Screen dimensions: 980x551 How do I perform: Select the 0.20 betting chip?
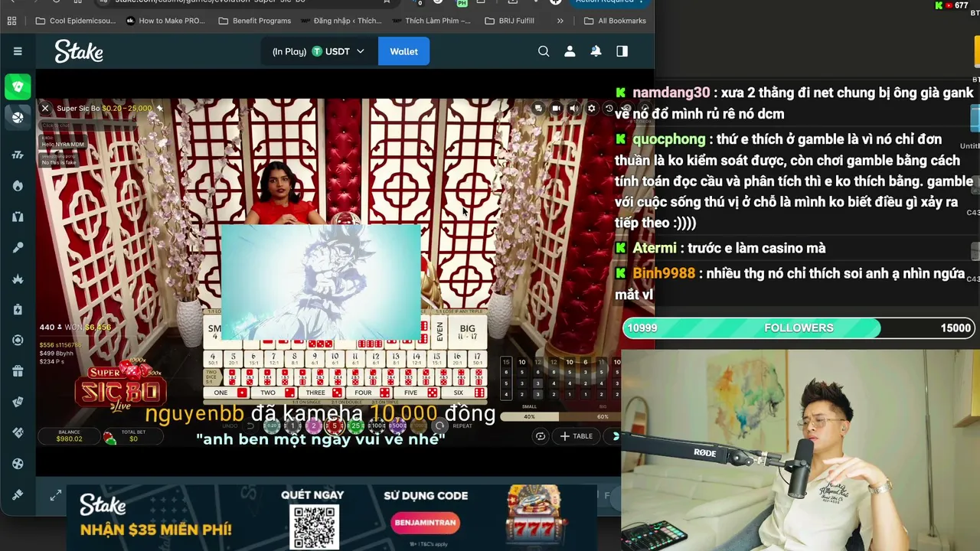(272, 425)
